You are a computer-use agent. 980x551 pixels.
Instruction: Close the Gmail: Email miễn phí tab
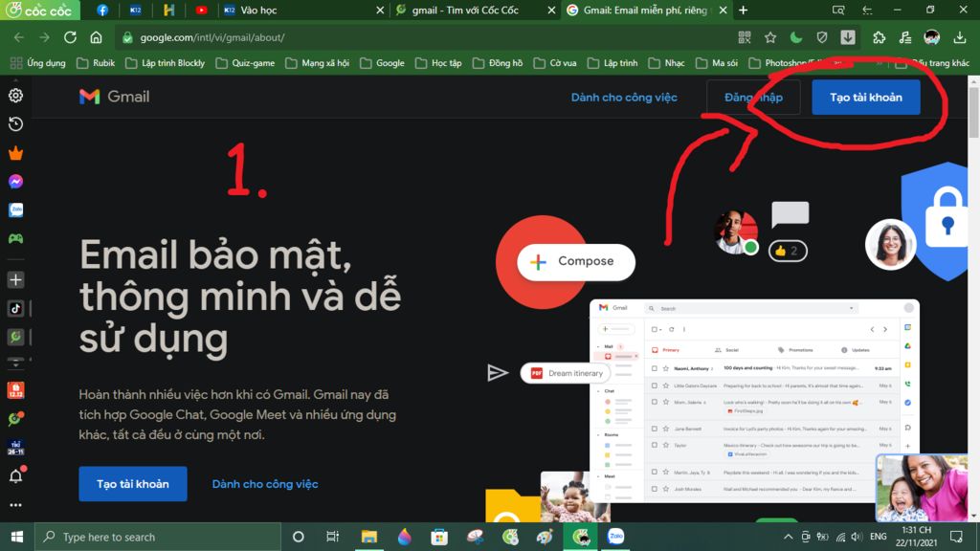(x=724, y=10)
